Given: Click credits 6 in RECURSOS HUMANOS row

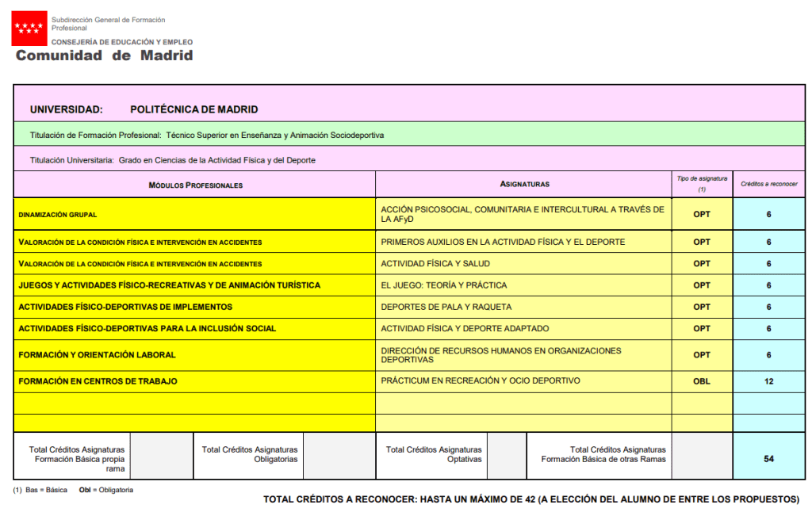Looking at the screenshot, I should 769,355.
